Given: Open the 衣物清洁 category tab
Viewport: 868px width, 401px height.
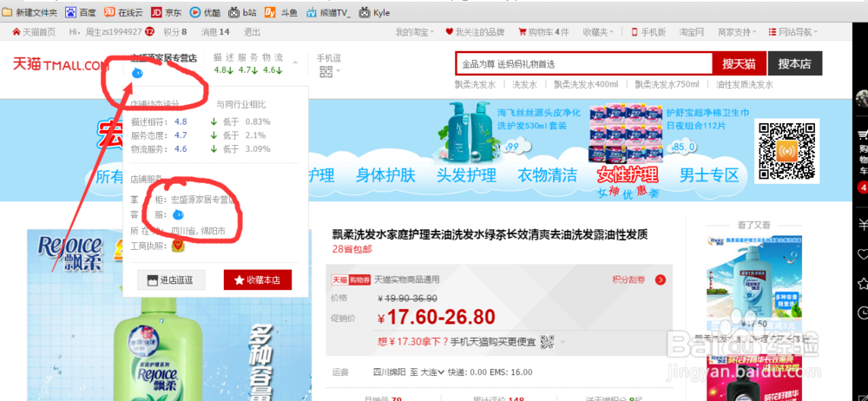Looking at the screenshot, I should point(547,175).
